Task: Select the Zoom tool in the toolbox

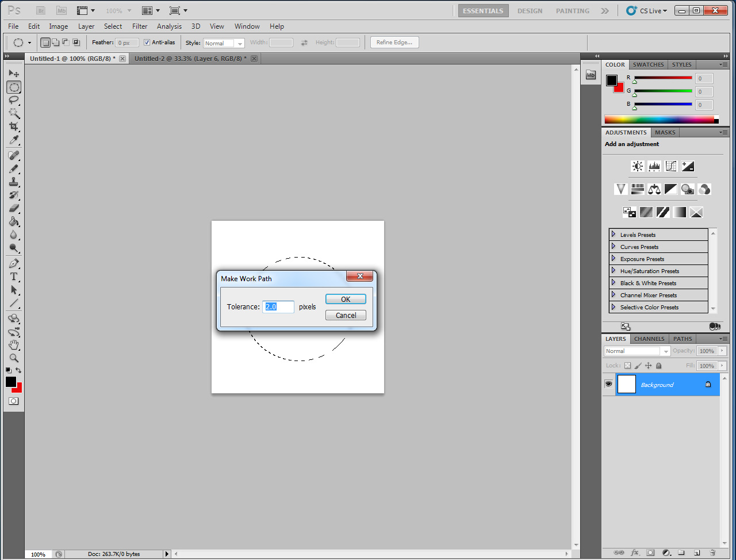Action: (x=14, y=358)
